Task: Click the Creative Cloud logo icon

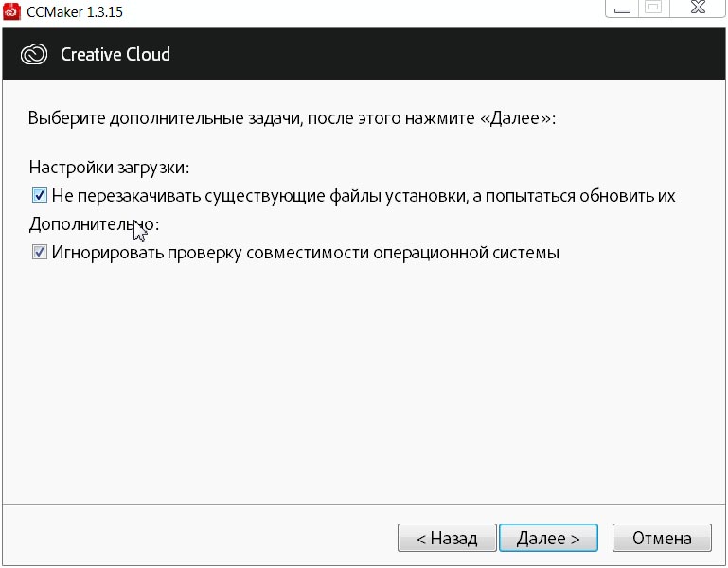Action: 34,54
